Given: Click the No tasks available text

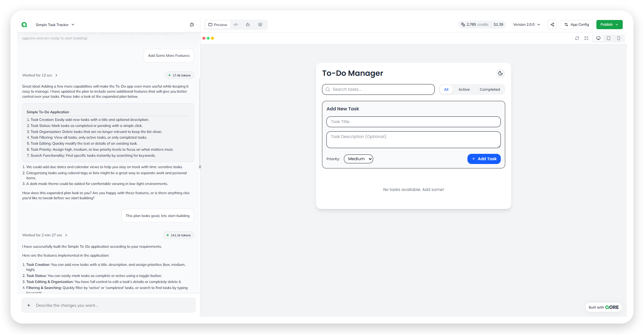Looking at the screenshot, I should coord(413,190).
